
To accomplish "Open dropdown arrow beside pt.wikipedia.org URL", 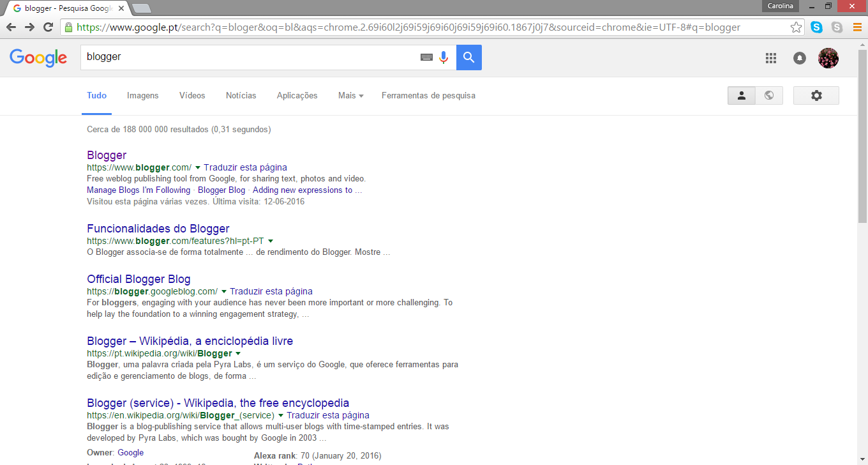I will click(x=238, y=353).
